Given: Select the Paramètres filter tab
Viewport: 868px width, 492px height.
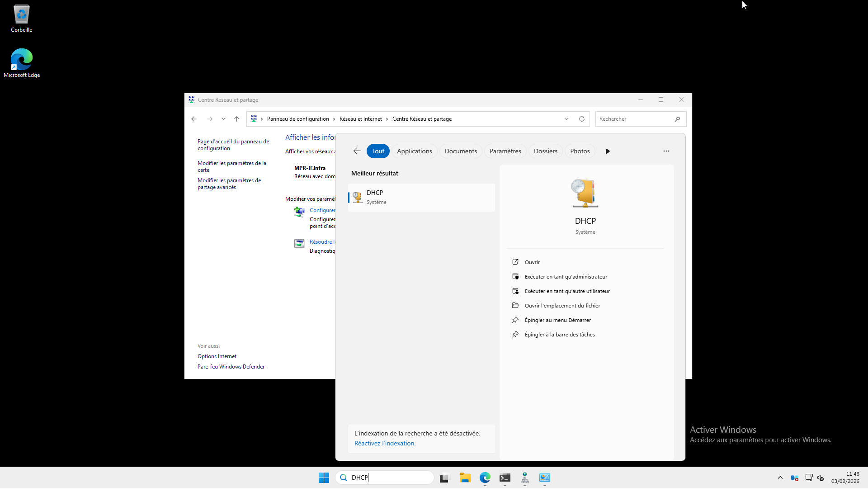Looking at the screenshot, I should 505,151.
